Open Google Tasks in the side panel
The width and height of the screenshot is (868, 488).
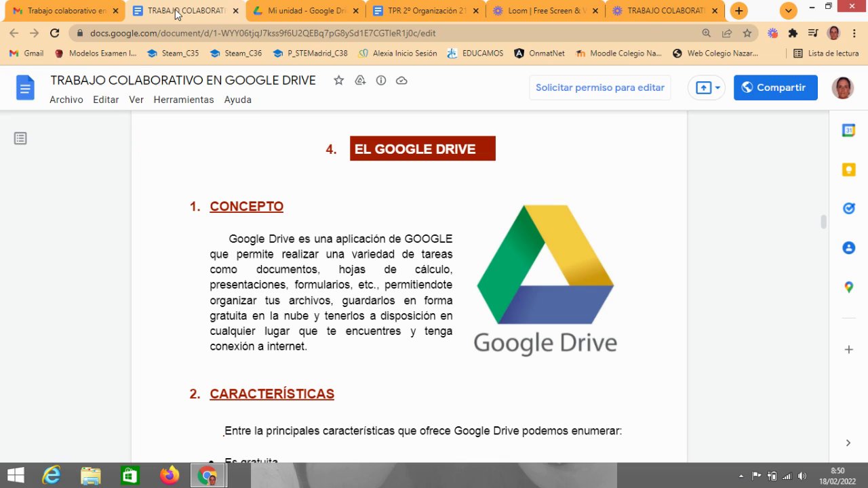pos(848,209)
